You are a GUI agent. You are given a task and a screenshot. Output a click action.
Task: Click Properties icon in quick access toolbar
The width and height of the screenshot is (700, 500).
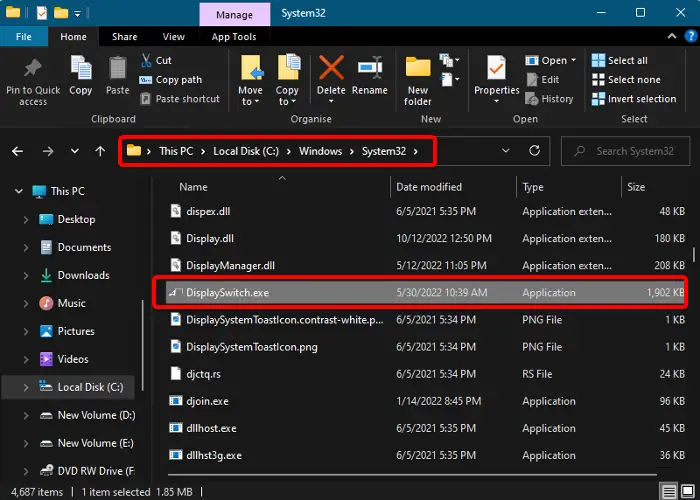pyautogui.click(x=42, y=13)
